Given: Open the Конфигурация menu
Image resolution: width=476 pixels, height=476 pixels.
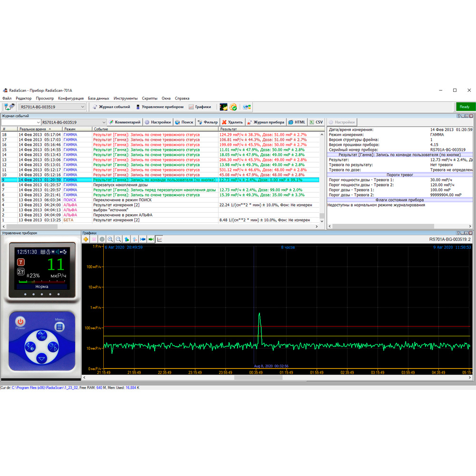Looking at the screenshot, I should point(71,99).
